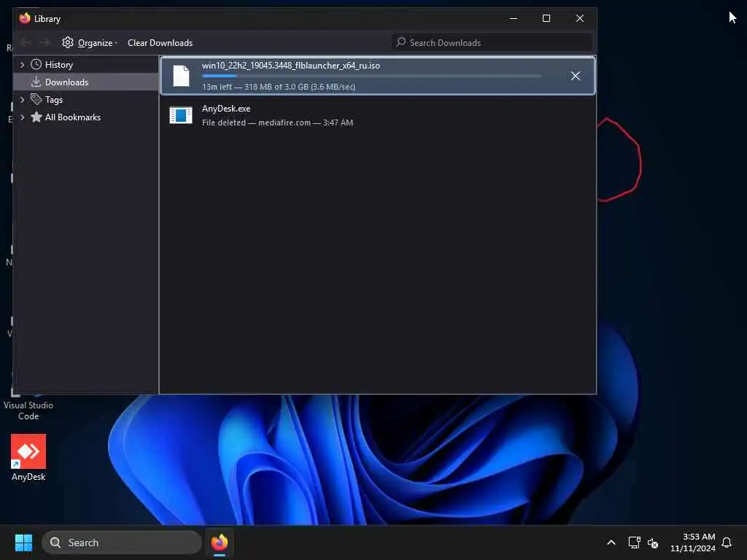Click the muted volume tray icon

pyautogui.click(x=653, y=542)
